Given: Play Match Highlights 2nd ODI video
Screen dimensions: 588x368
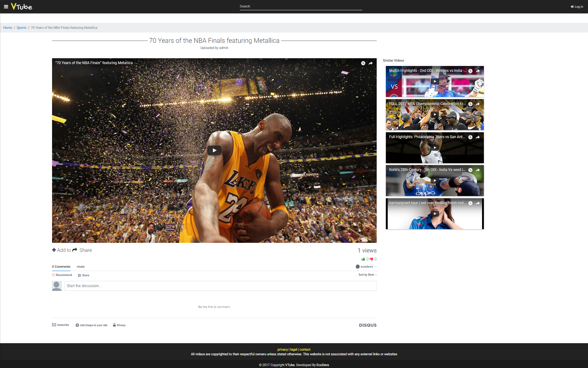Looking at the screenshot, I should click(435, 82).
